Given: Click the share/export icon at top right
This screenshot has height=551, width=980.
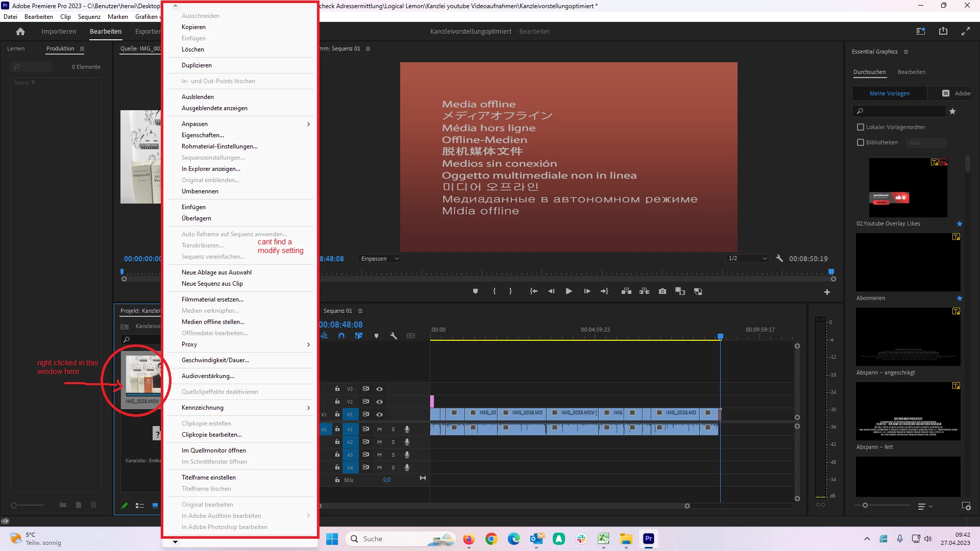Looking at the screenshot, I should (x=943, y=32).
